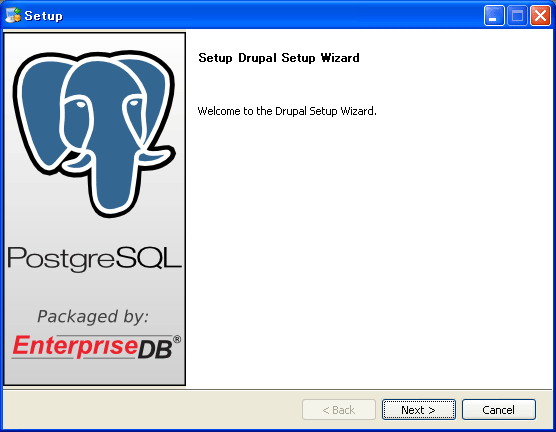
Task: Click the Setup installer icon in title bar
Action: click(13, 15)
